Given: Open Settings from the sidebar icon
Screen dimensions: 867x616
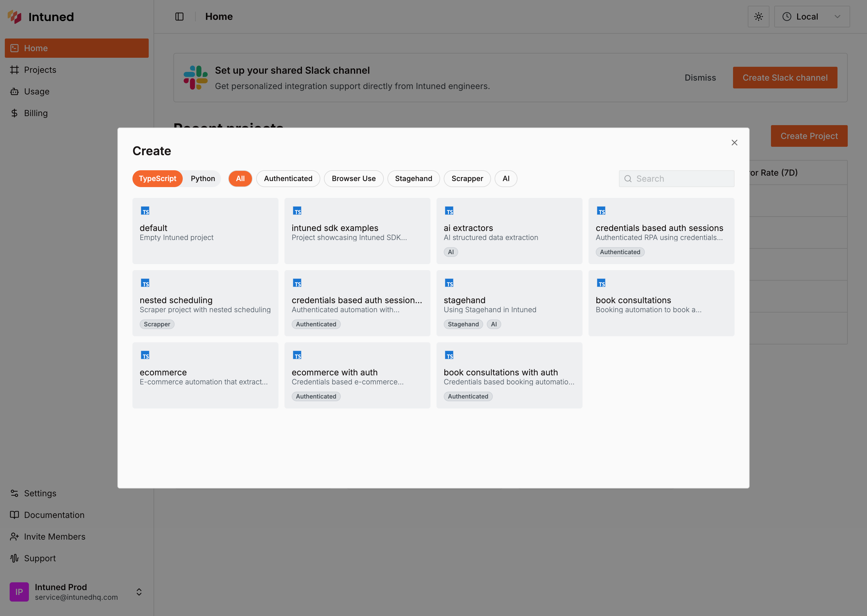Looking at the screenshot, I should tap(14, 493).
